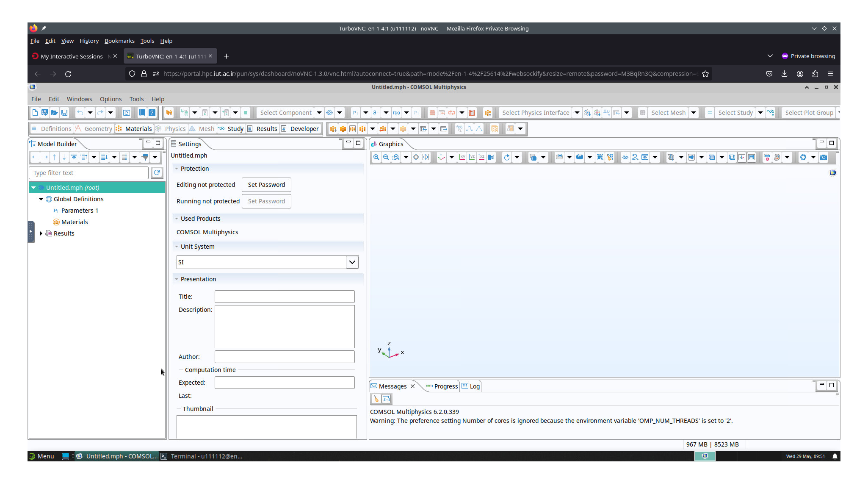This screenshot has width=868, height=494.
Task: Switch to the Developer ribbon tab
Action: tap(300, 129)
